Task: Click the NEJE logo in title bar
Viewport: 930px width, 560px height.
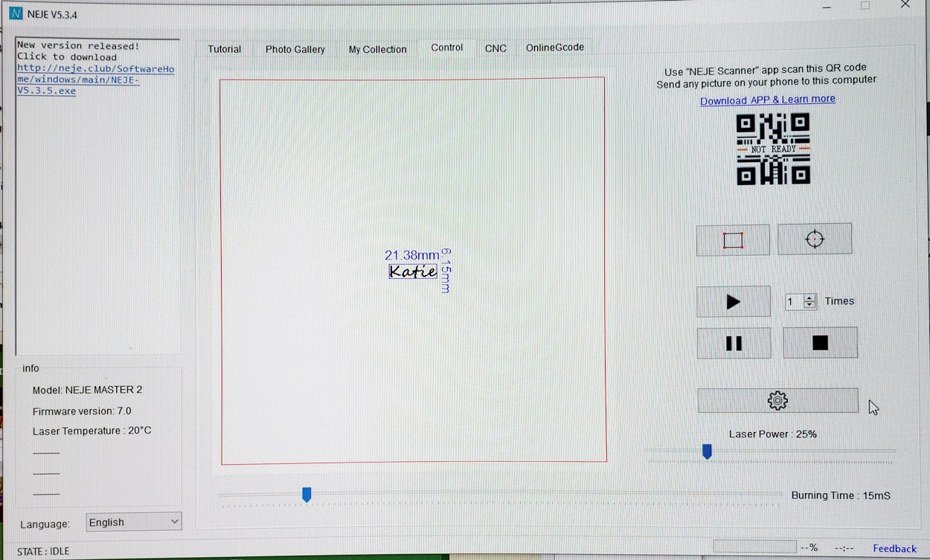Action: tap(16, 14)
